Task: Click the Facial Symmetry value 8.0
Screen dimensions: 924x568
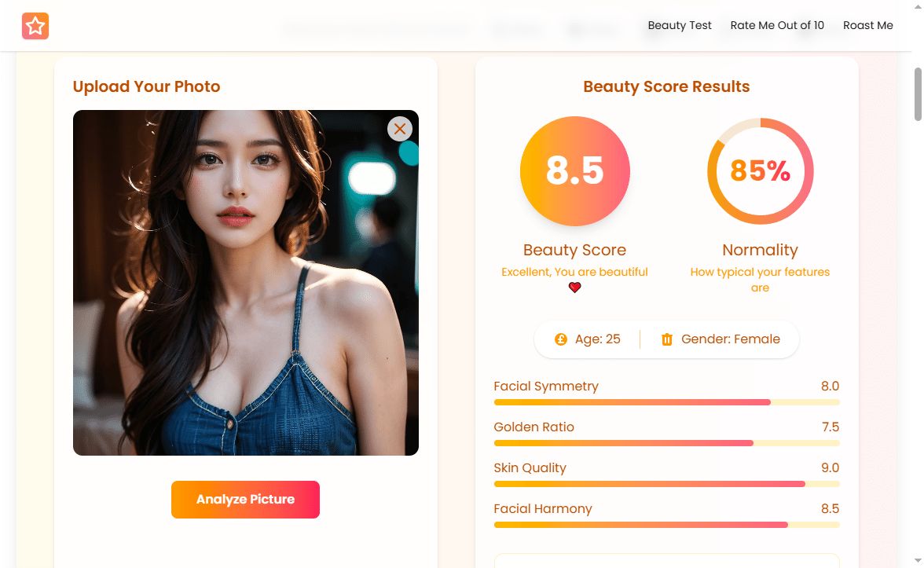Action: (x=830, y=386)
